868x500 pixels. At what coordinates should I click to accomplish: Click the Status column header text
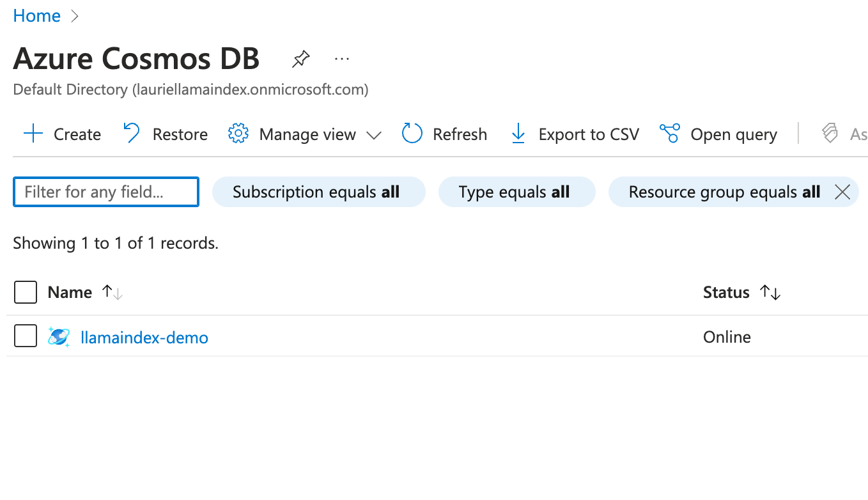coord(726,292)
